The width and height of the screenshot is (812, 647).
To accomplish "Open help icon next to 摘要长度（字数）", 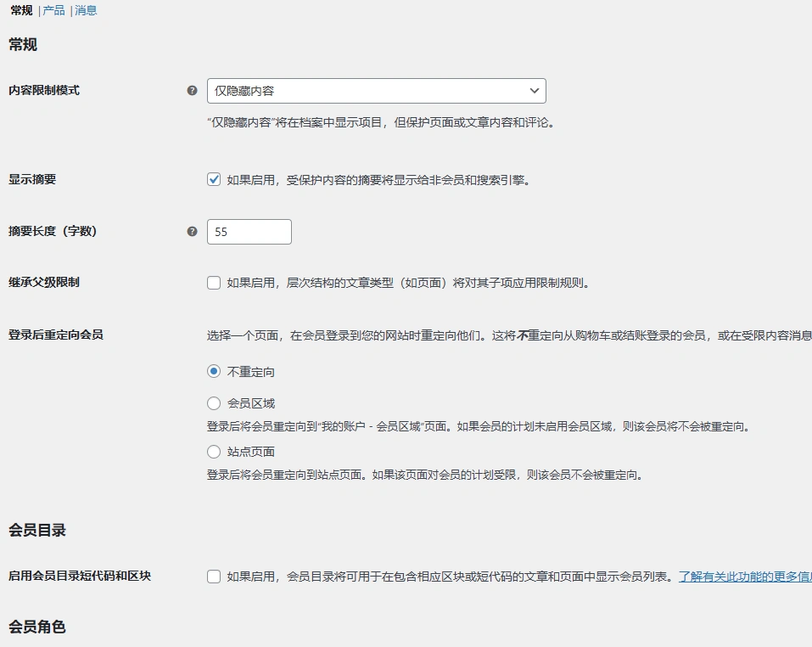I will tap(191, 231).
